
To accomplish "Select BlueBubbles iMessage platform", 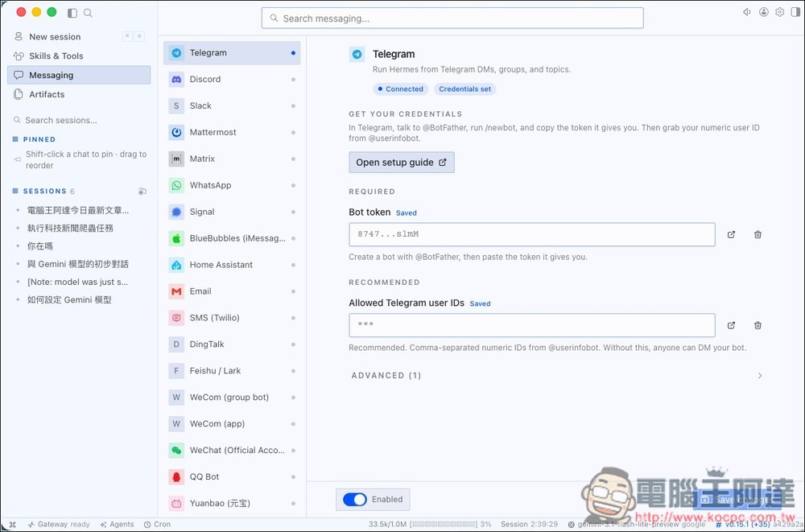I will pos(232,238).
